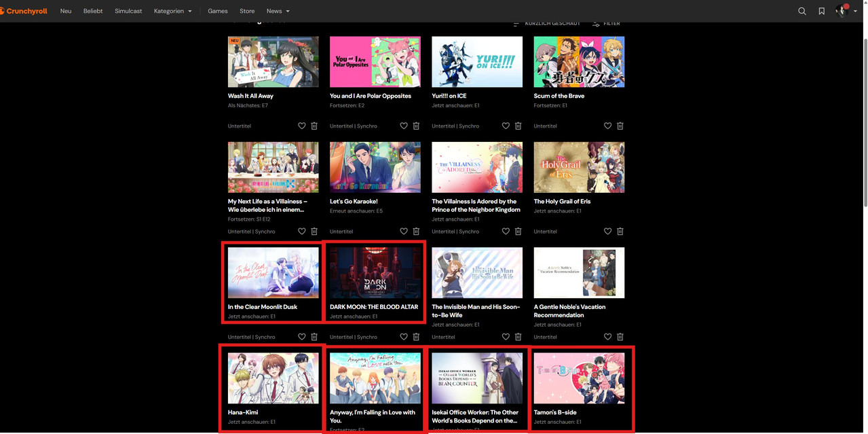Image resolution: width=868 pixels, height=434 pixels.
Task: Click the trash icon for In the Clear Moonlit Dusk
Action: pyautogui.click(x=314, y=337)
